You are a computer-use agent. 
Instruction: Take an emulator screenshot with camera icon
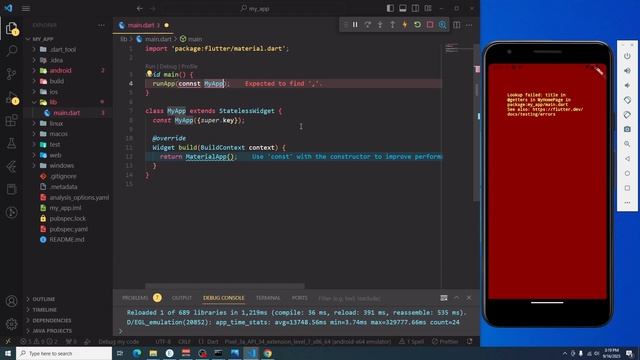627,129
